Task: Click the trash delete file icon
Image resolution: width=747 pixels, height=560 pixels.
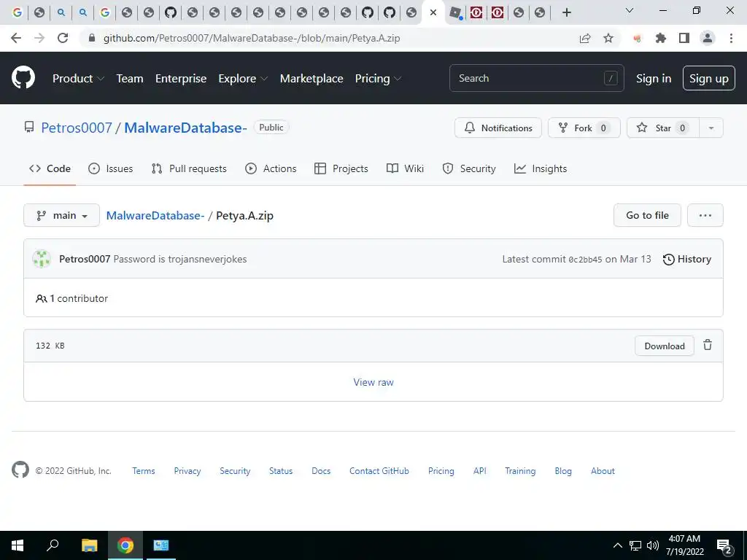Action: click(x=708, y=345)
